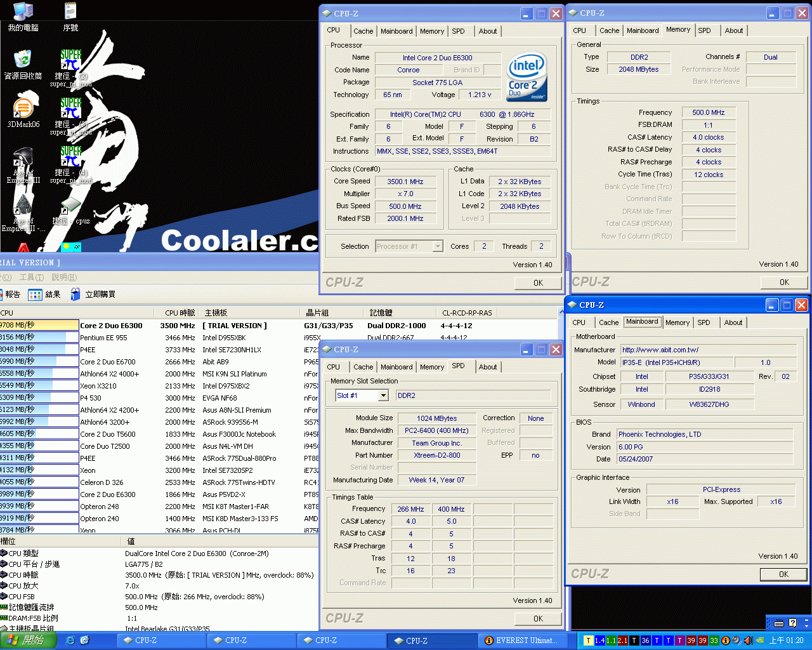Switch to Cache tab in Processor CPU-Z window
812x650 pixels.
363,31
